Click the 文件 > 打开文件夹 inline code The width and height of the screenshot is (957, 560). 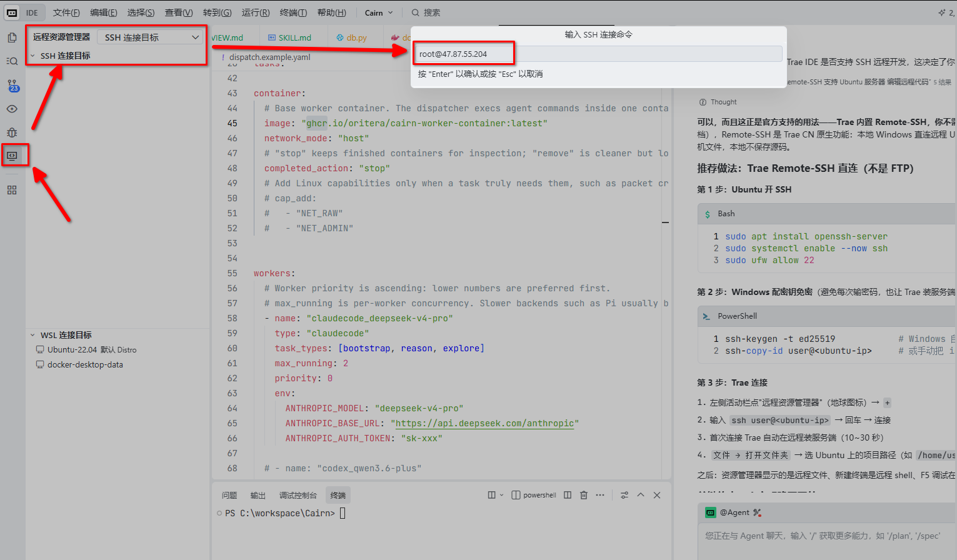[751, 456]
